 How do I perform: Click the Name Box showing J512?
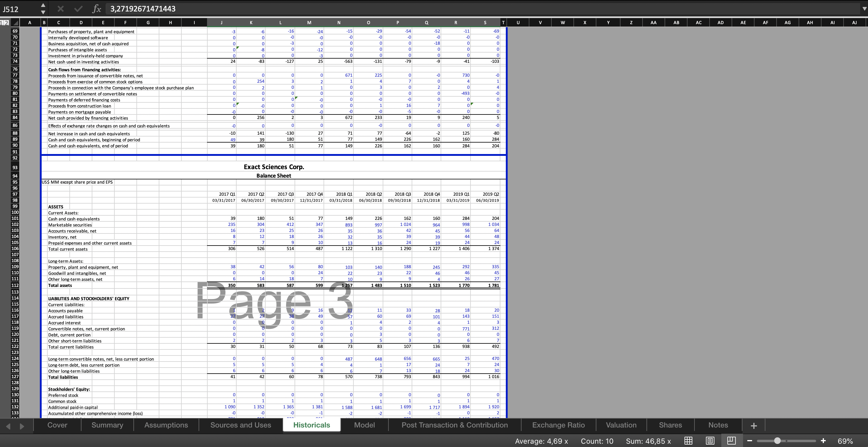20,9
